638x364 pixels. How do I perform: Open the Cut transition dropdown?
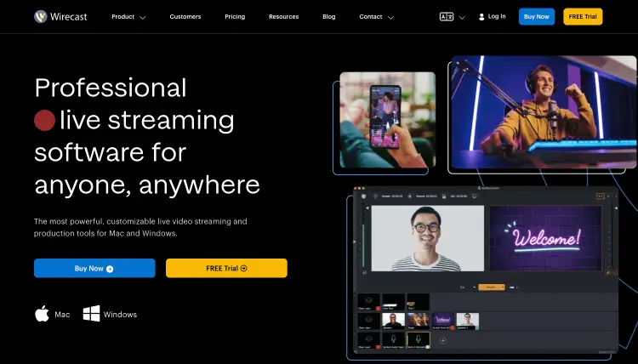[x=468, y=287]
